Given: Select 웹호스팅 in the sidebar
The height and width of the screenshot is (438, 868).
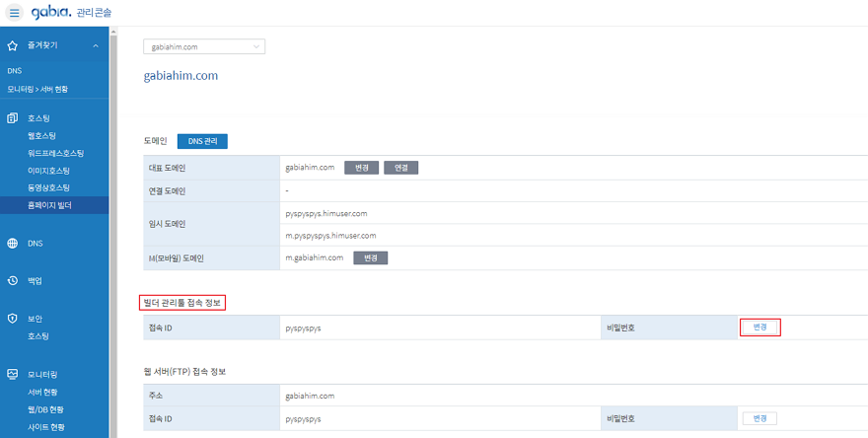Looking at the screenshot, I should [x=41, y=136].
